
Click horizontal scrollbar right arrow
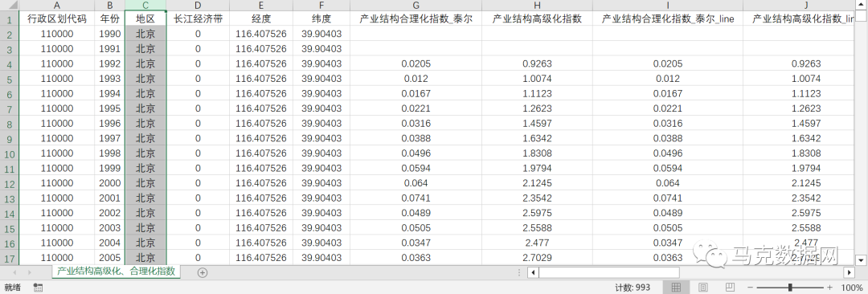coord(850,272)
